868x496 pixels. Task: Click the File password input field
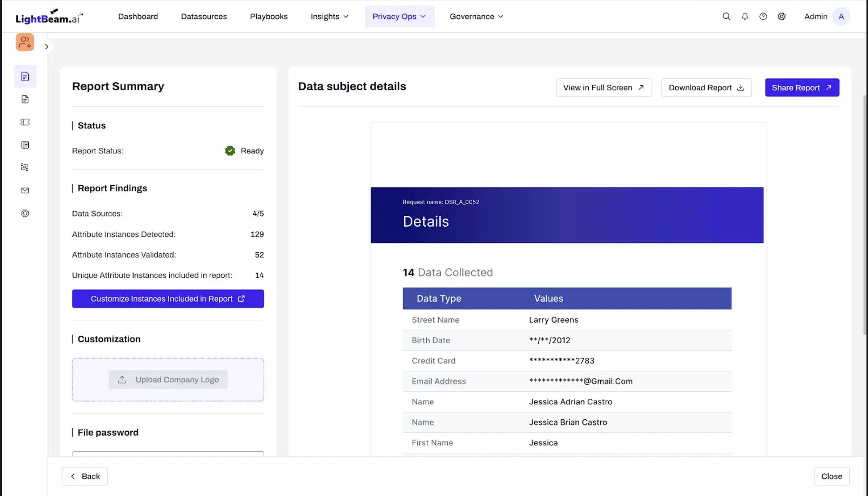pos(168,454)
